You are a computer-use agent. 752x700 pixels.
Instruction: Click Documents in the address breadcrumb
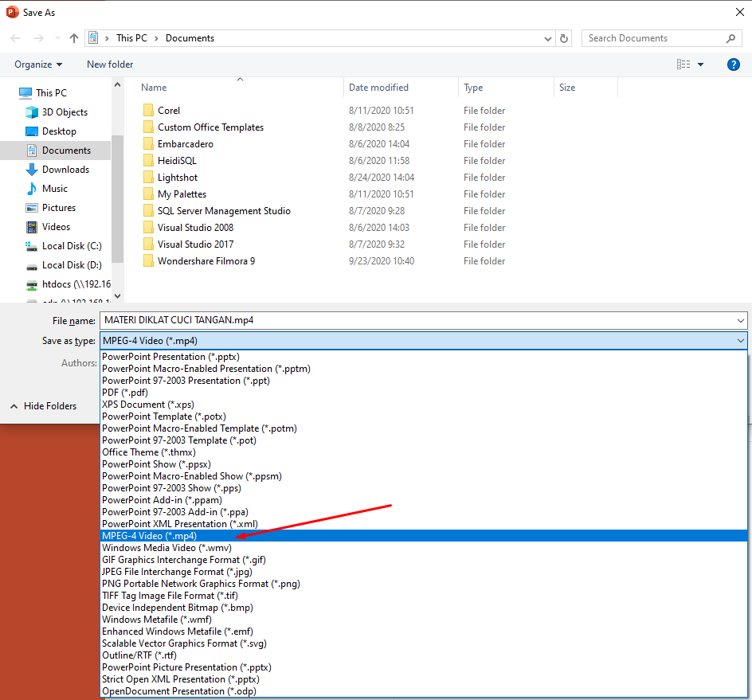tap(190, 38)
